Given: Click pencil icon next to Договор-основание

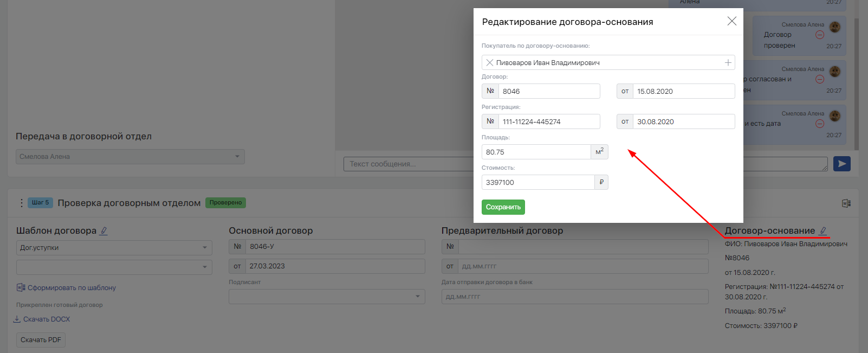Looking at the screenshot, I should click(x=822, y=231).
